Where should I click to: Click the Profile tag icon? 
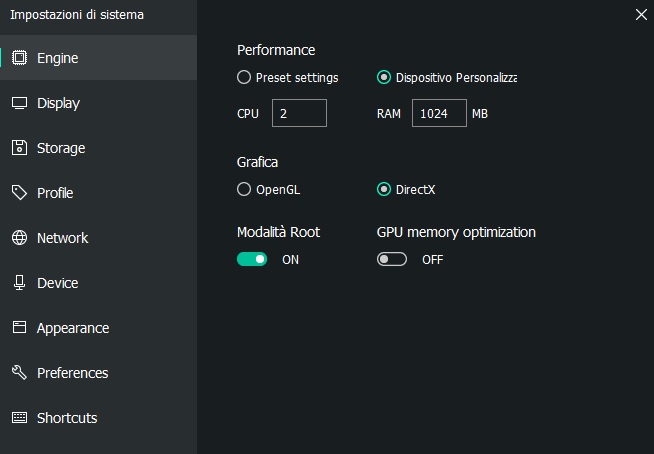(x=19, y=193)
